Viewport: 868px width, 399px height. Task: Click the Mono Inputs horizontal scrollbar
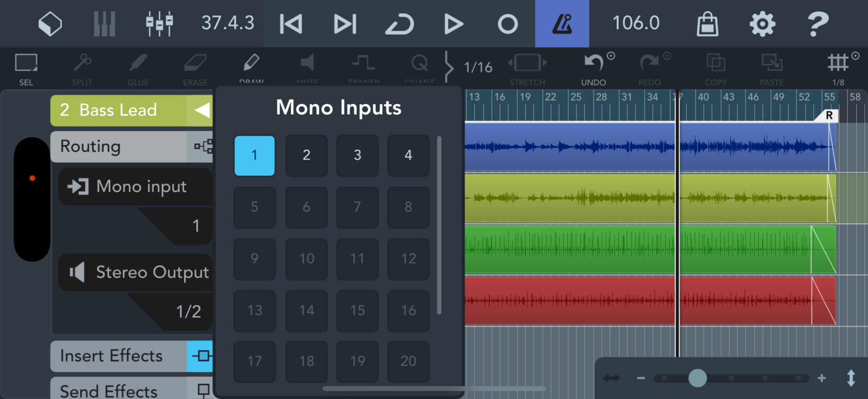pos(434,388)
